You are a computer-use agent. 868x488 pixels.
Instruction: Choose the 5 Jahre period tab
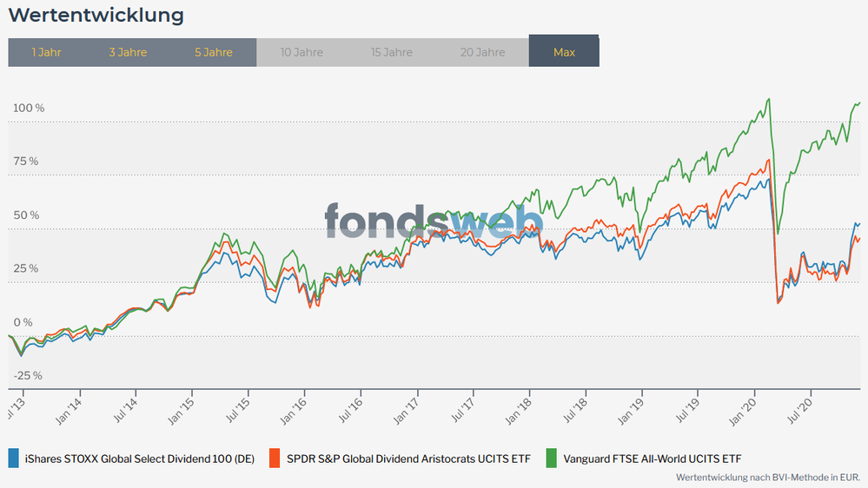(213, 52)
